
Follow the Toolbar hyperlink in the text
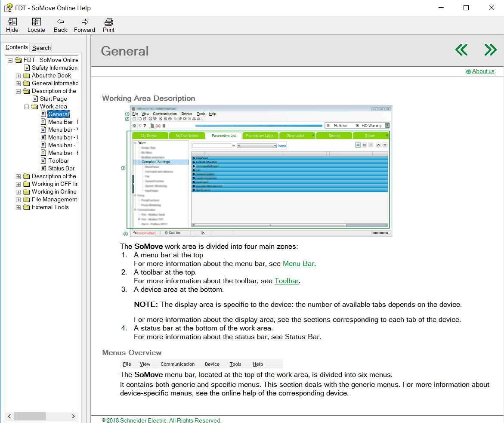click(x=287, y=281)
